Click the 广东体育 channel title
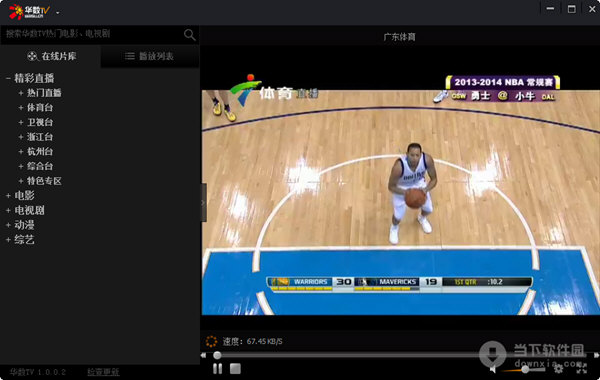The width and height of the screenshot is (600, 380). pyautogui.click(x=399, y=37)
